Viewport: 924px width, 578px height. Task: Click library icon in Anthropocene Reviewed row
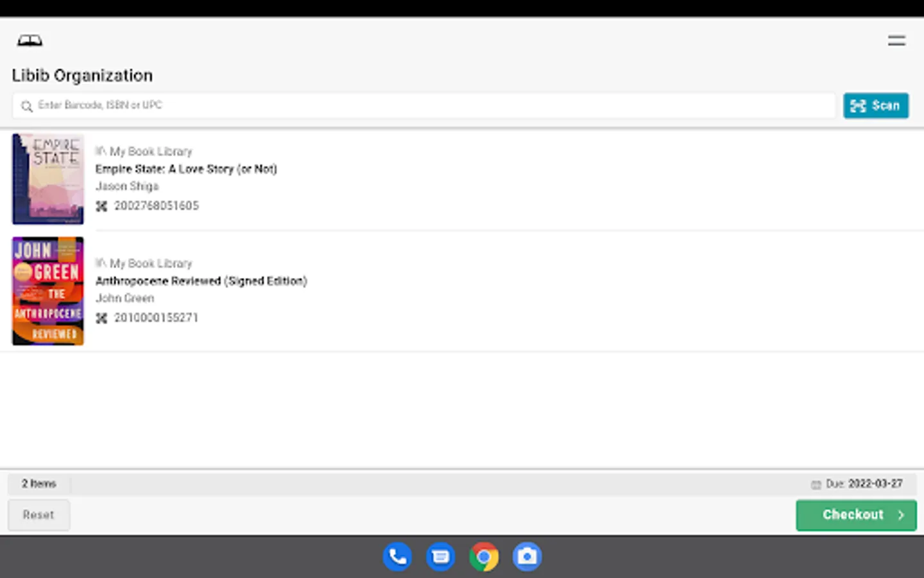point(101,263)
